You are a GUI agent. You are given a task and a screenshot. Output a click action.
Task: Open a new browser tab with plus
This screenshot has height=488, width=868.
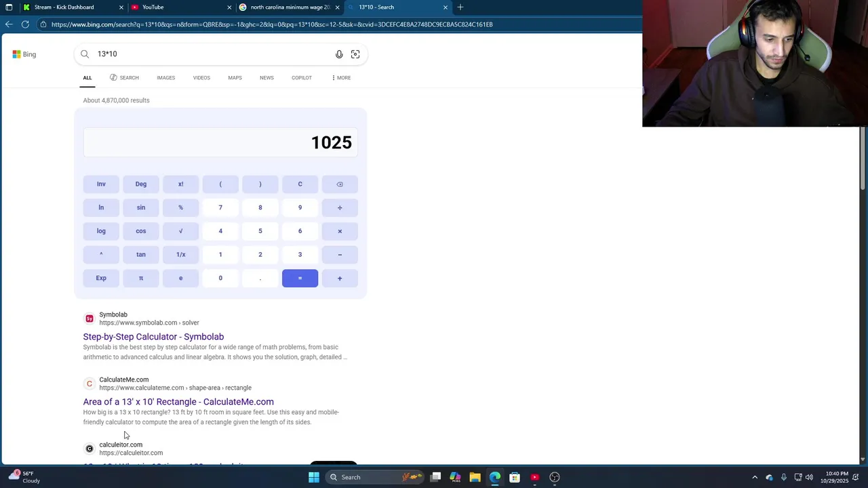[x=460, y=7]
